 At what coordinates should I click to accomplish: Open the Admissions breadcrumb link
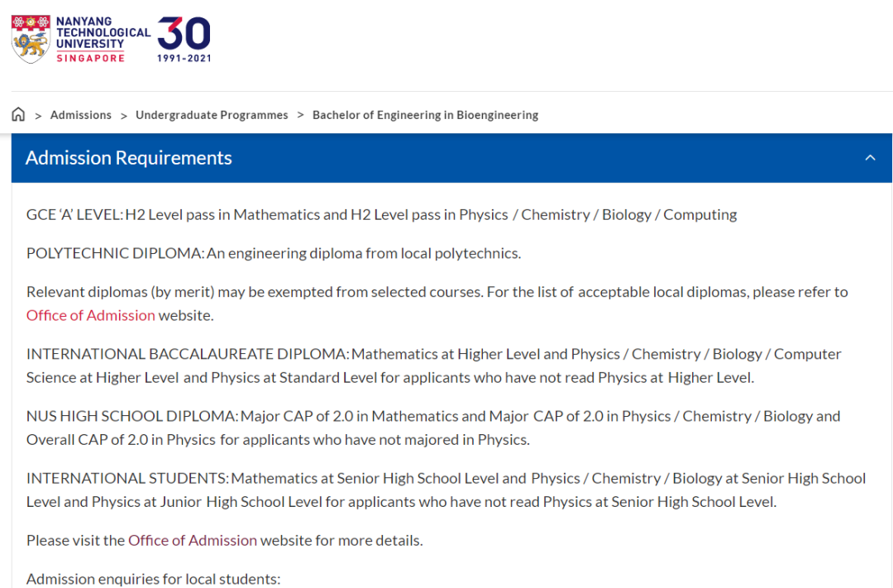[81, 115]
